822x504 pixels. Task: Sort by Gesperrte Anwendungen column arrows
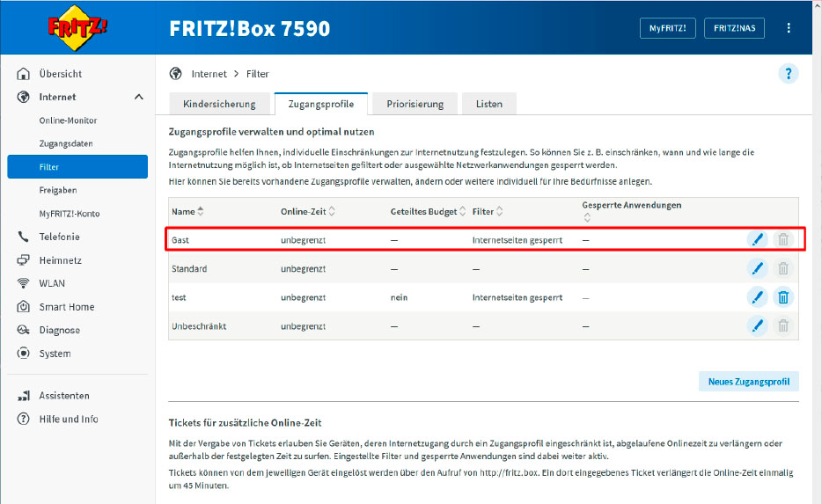click(x=587, y=217)
